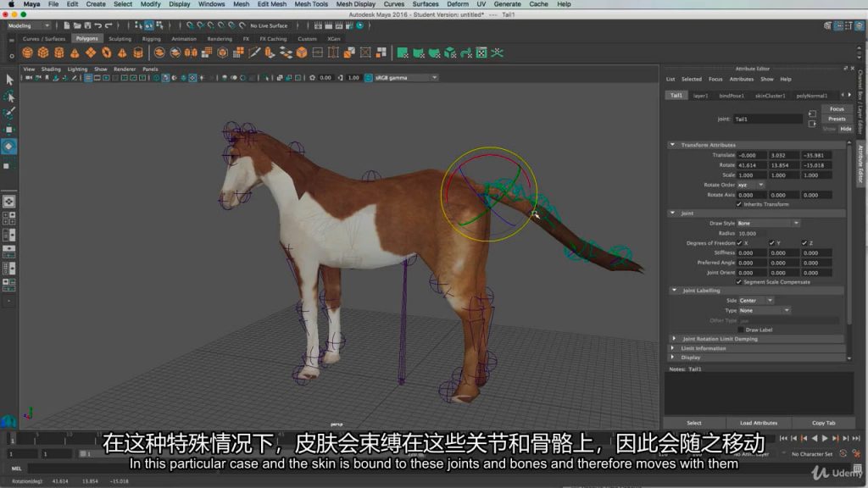Open the Draw Style Bone dropdown

click(768, 224)
